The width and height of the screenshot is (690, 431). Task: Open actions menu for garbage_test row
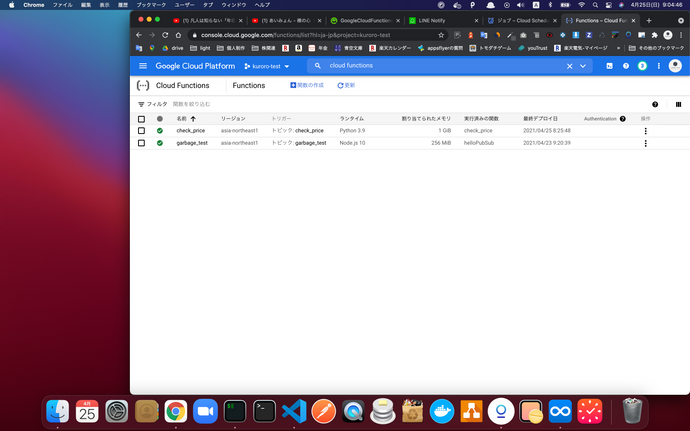pos(645,143)
